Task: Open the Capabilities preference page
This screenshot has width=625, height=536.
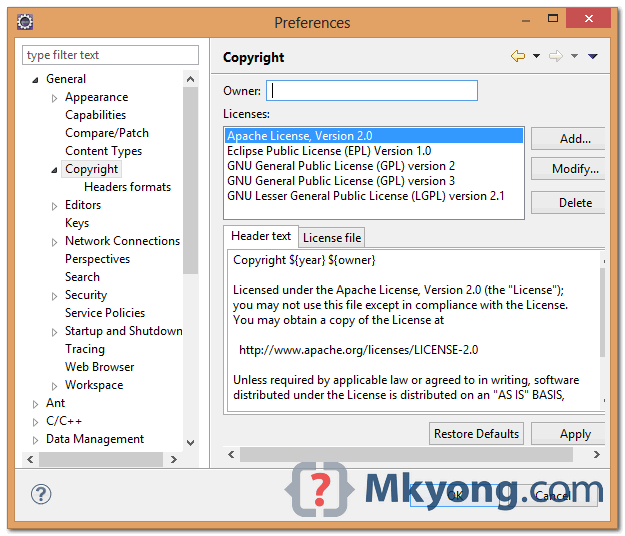Action: click(95, 115)
